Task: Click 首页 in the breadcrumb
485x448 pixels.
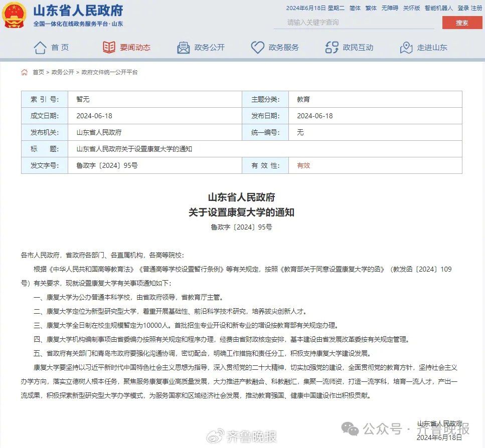Action: [x=38, y=72]
